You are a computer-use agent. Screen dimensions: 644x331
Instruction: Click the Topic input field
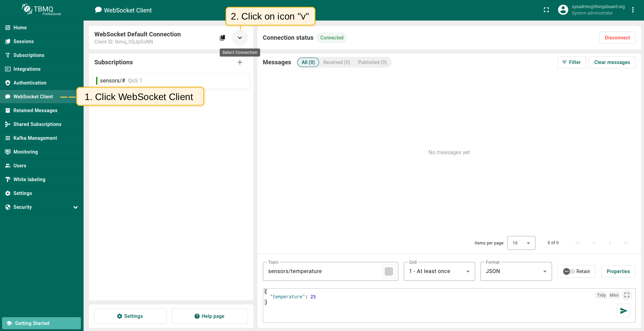click(322, 271)
